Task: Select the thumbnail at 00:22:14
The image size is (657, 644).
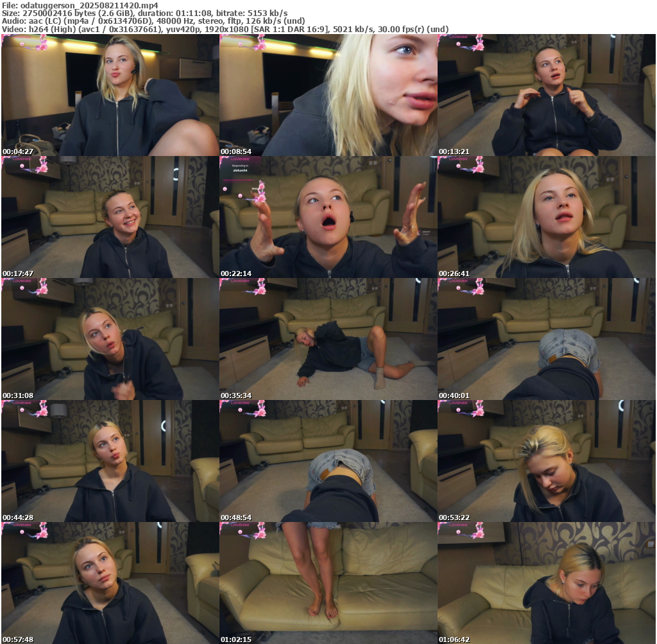Action: point(328,217)
